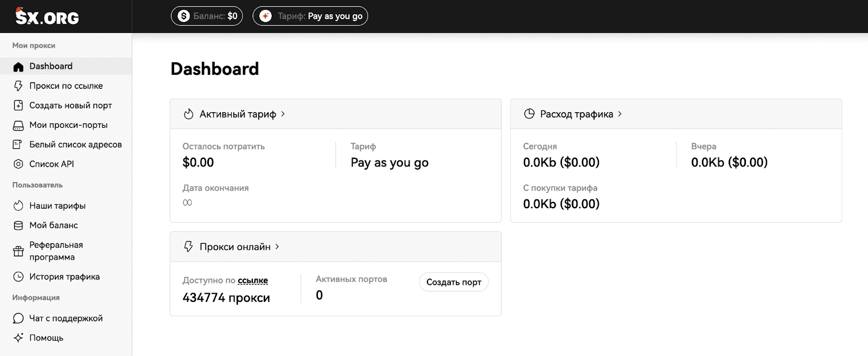
Task: Expand Прокси онлайн via its chevron
Action: 277,247
